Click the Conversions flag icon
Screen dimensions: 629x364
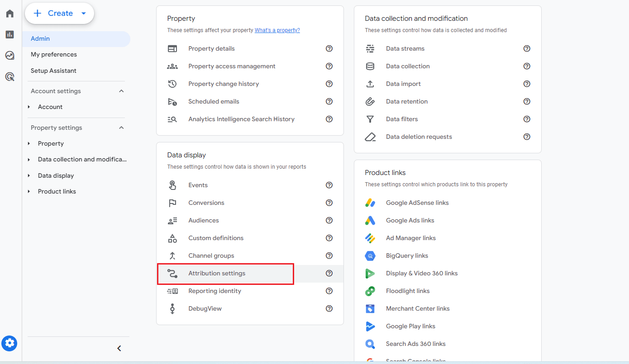[x=172, y=203]
